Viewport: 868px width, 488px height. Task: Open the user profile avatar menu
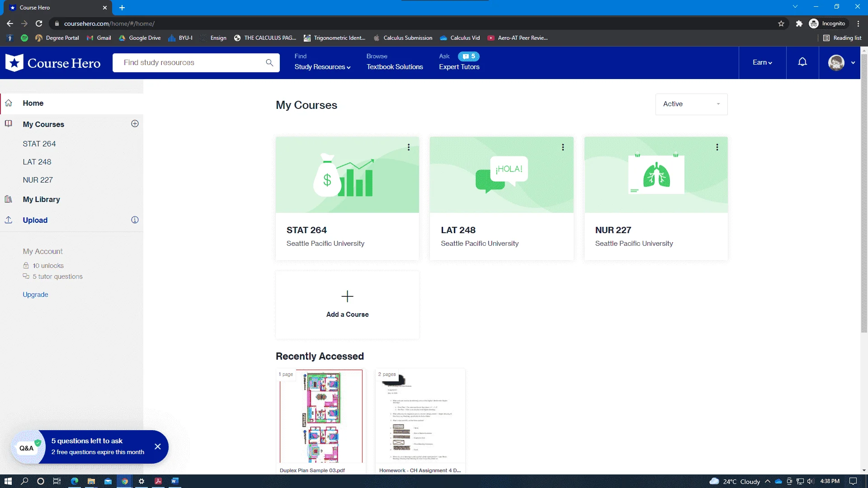tap(836, 62)
